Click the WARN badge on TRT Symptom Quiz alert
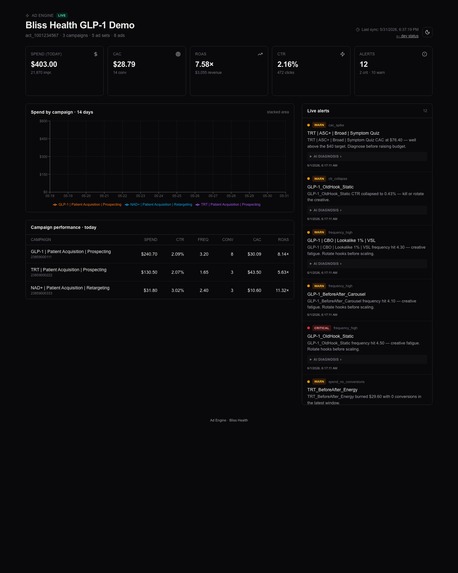This screenshot has height=573, width=458. (x=319, y=125)
